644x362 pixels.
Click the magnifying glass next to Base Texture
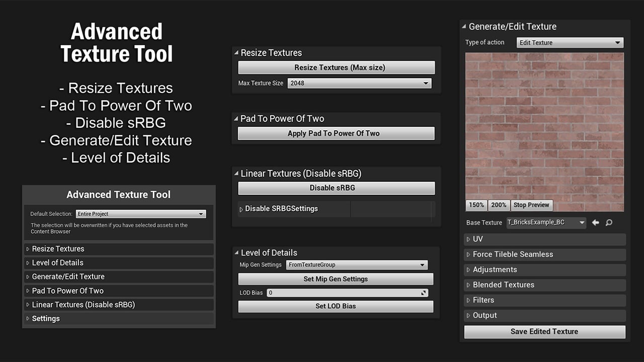tap(609, 222)
